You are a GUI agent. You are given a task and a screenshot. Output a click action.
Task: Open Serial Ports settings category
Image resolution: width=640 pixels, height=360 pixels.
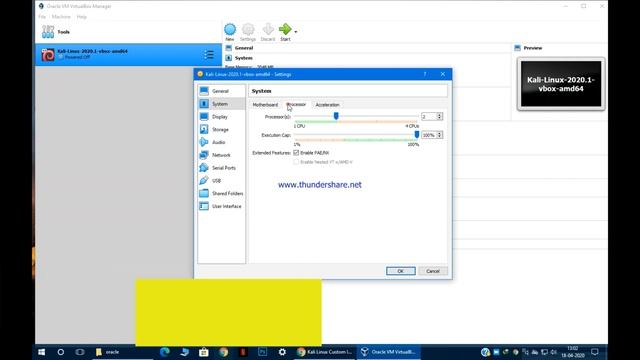coord(222,168)
